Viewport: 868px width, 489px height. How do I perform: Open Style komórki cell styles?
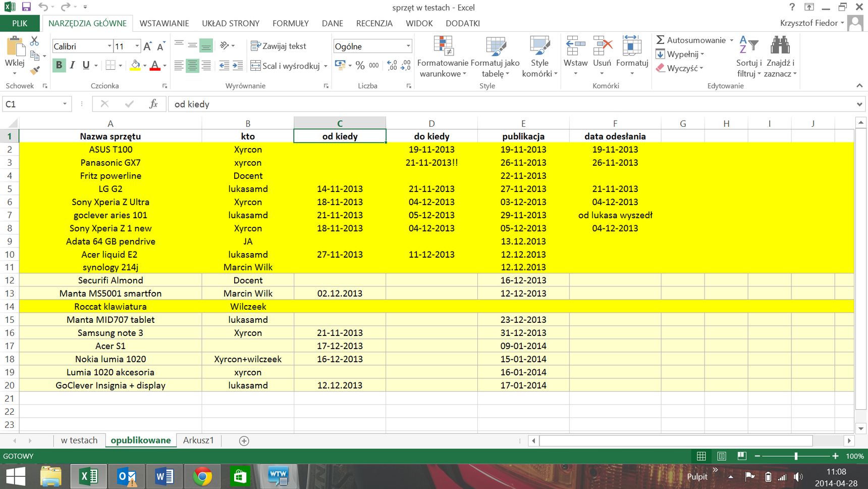pos(539,57)
